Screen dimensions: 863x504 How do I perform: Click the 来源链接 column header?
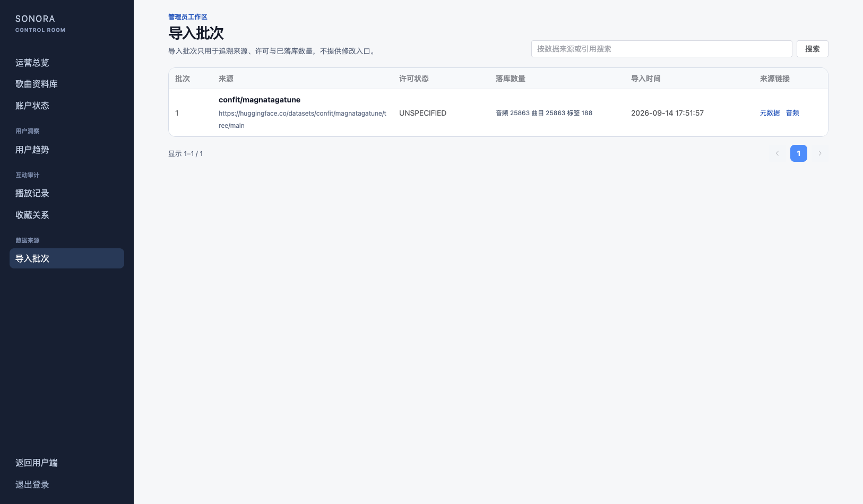coord(775,79)
